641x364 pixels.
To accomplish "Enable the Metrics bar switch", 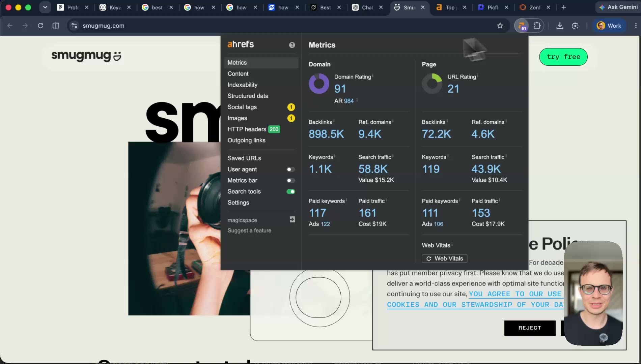I will pyautogui.click(x=290, y=181).
